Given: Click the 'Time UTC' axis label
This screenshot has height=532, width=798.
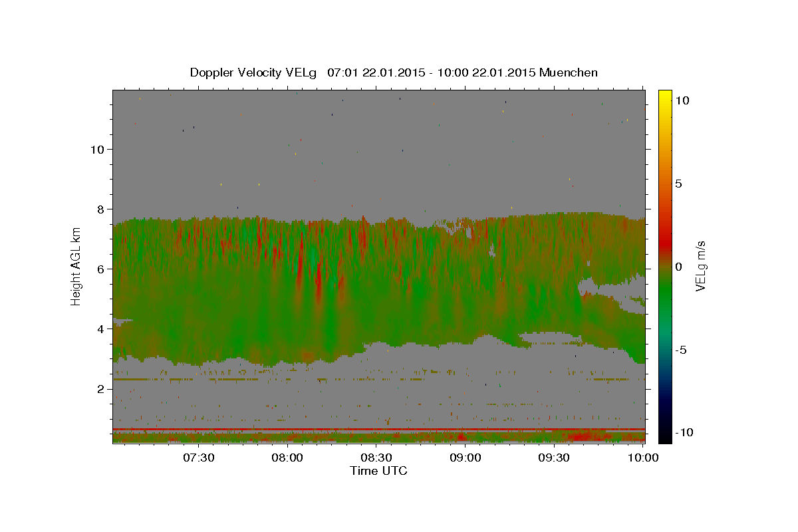Looking at the screenshot, I should [x=378, y=471].
